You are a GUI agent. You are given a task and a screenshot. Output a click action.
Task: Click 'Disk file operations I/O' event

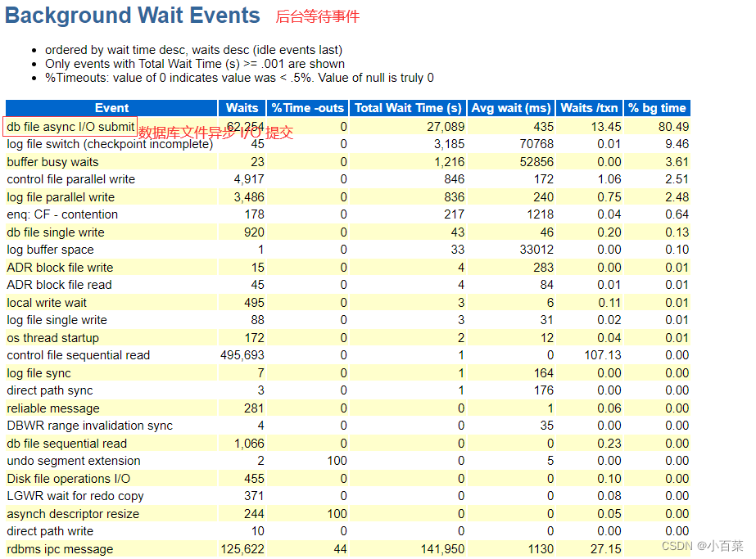coord(69,479)
